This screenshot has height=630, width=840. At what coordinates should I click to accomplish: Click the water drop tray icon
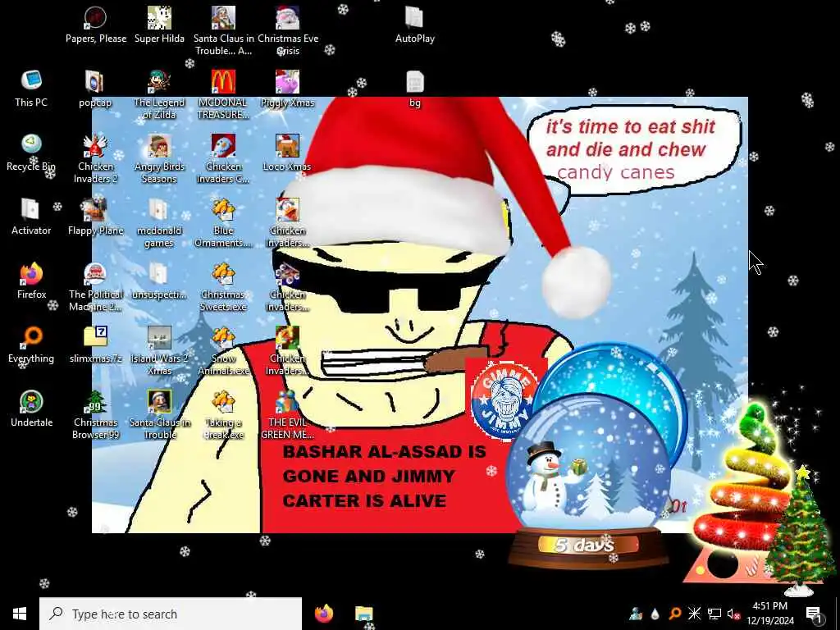655,614
